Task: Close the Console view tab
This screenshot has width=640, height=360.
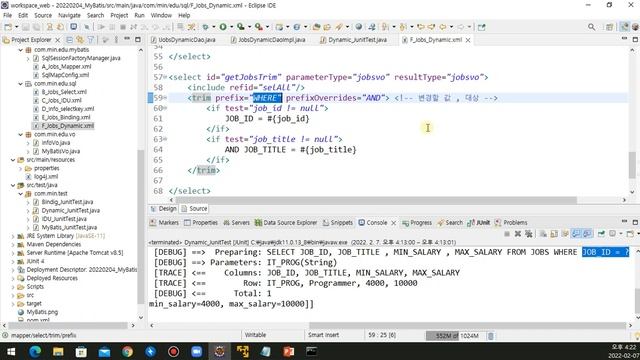Action: pyautogui.click(x=393, y=223)
